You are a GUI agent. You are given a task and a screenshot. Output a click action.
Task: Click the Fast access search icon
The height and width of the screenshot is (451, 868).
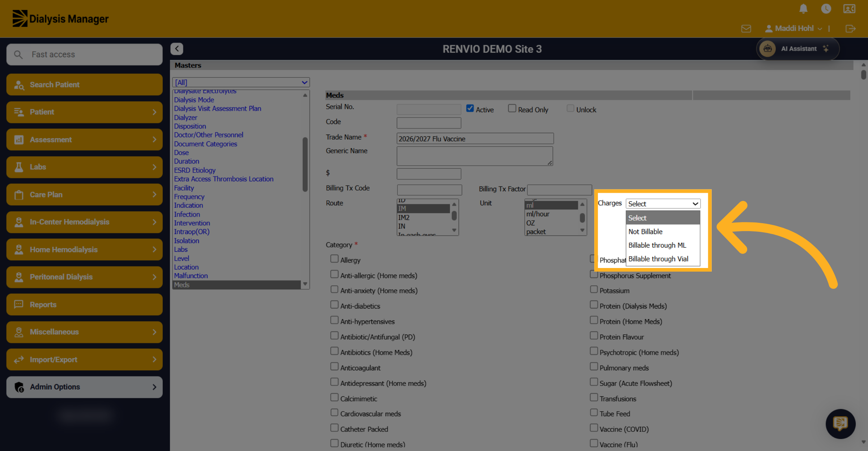(x=18, y=55)
